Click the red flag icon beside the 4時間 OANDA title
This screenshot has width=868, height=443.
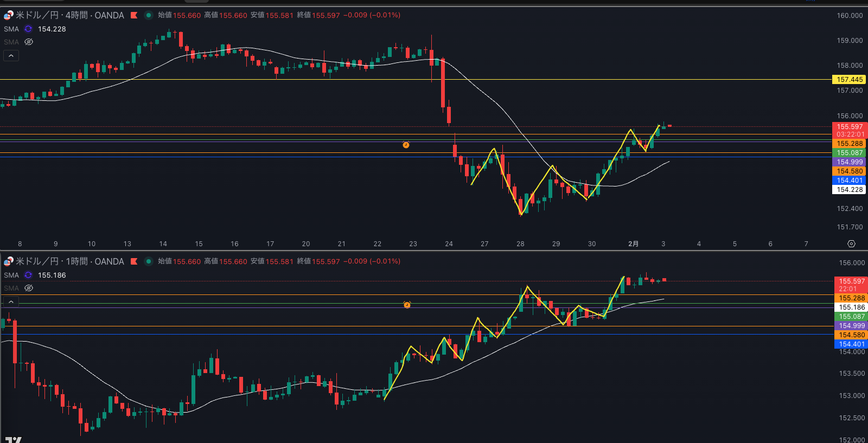pos(134,15)
